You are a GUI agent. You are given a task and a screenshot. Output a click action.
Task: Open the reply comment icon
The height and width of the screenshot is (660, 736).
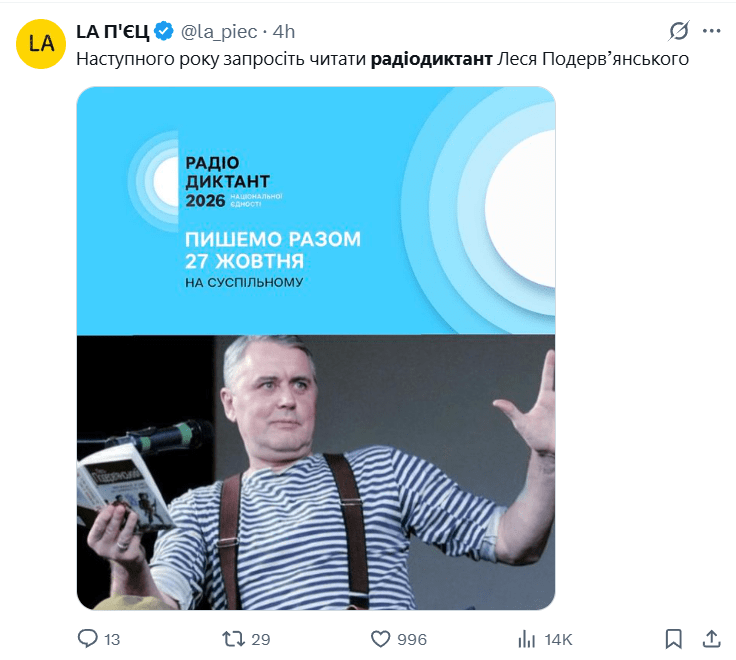pyautogui.click(x=87, y=639)
